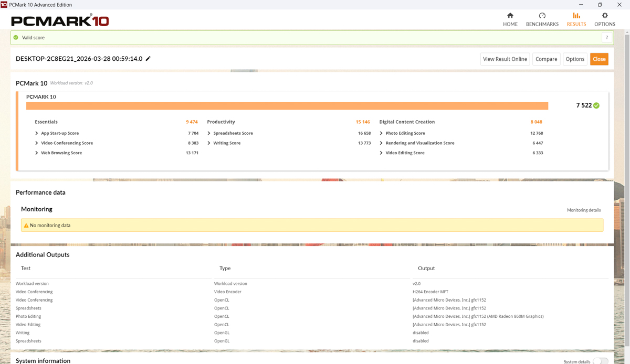
Task: Click the Compare button
Action: click(546, 59)
